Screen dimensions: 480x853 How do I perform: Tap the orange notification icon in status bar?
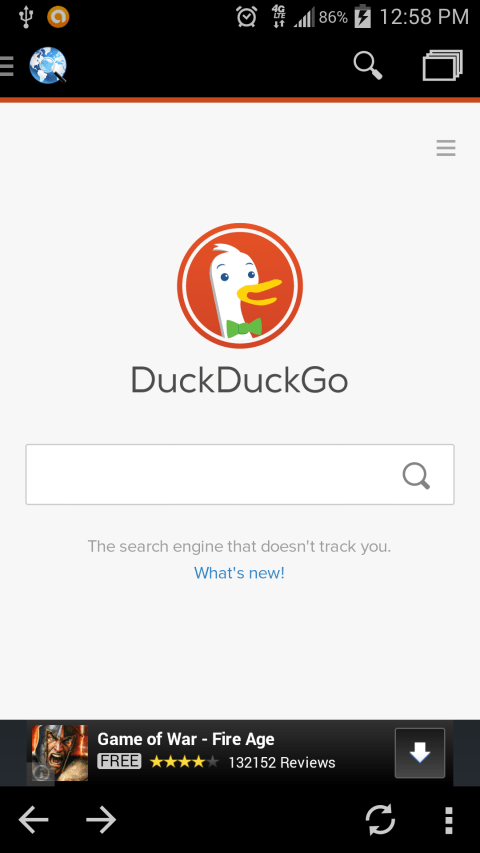(58, 17)
